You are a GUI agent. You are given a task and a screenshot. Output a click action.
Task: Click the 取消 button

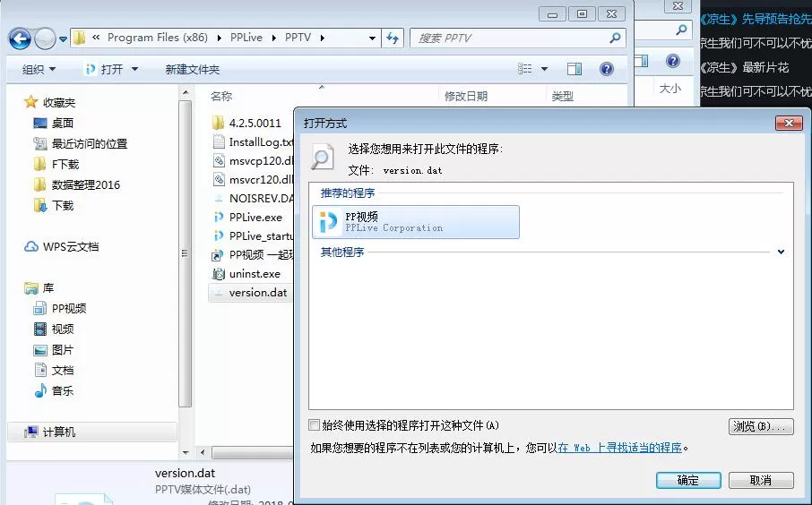pyautogui.click(x=761, y=480)
